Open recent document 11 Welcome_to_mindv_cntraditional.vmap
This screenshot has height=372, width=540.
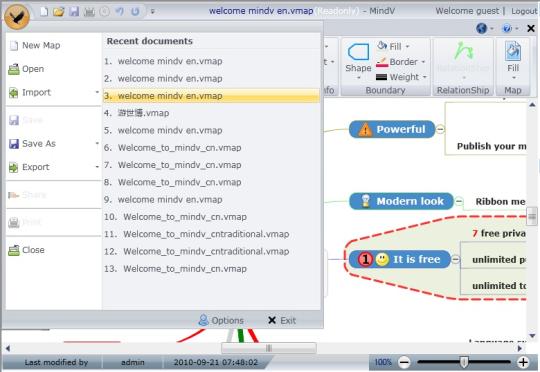coord(211,234)
